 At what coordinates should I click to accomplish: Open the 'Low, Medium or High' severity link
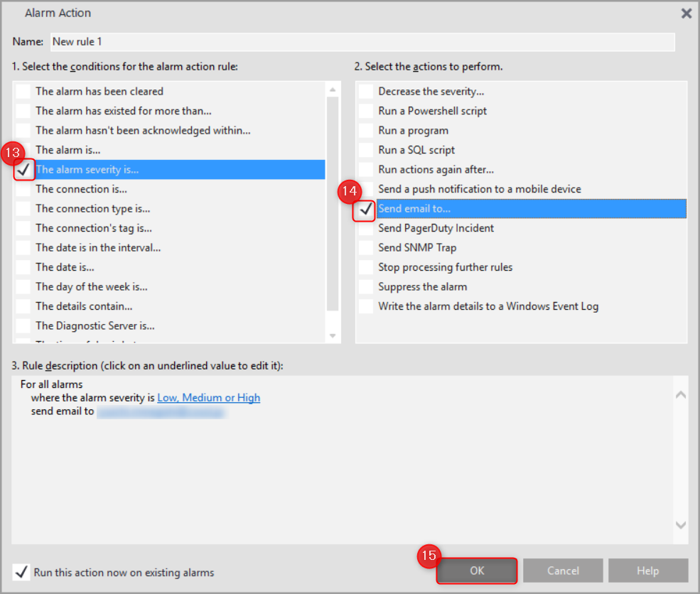[208, 398]
